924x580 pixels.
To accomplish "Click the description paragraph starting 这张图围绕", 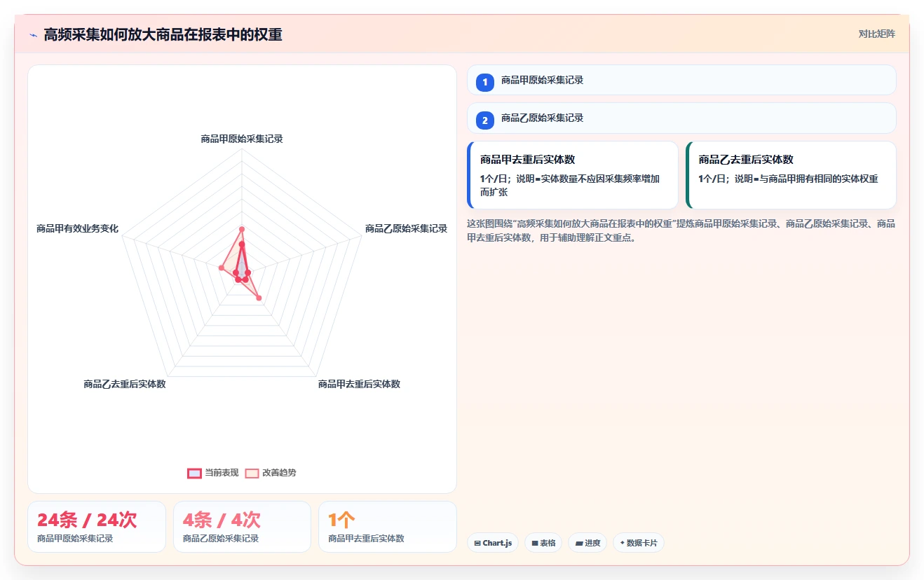I will (x=681, y=230).
